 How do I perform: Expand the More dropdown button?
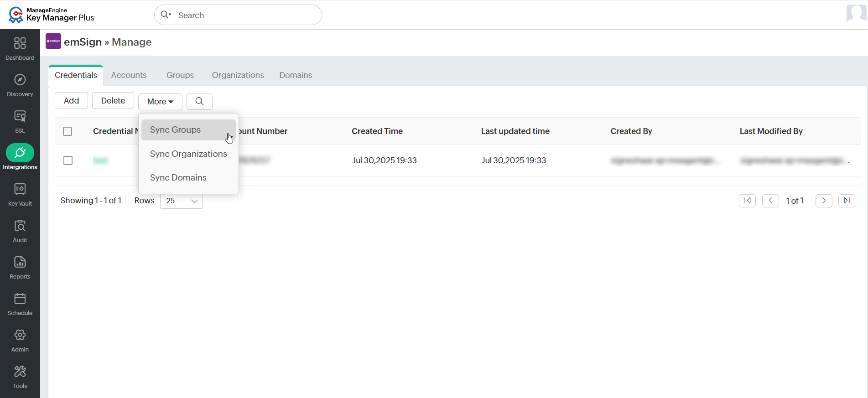160,102
